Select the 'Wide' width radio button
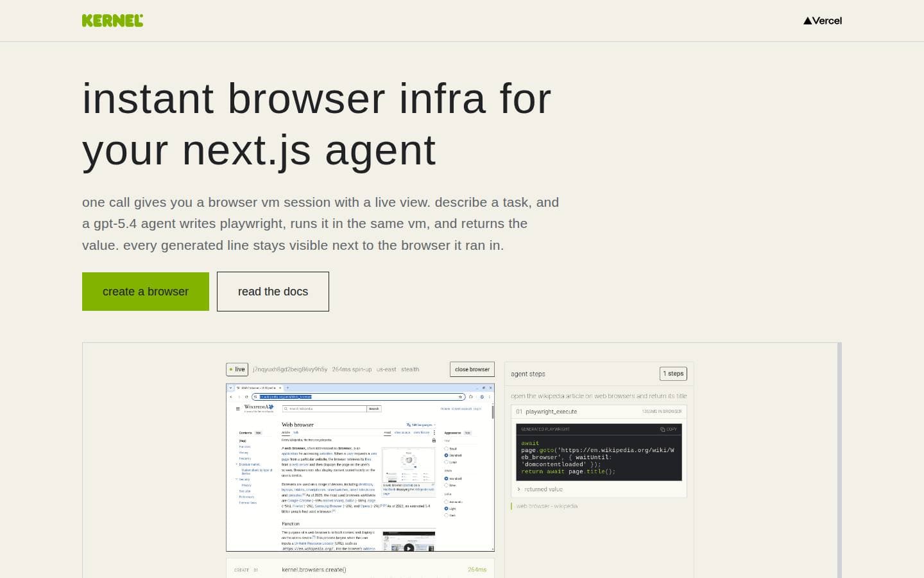This screenshot has height=578, width=924. [x=446, y=485]
